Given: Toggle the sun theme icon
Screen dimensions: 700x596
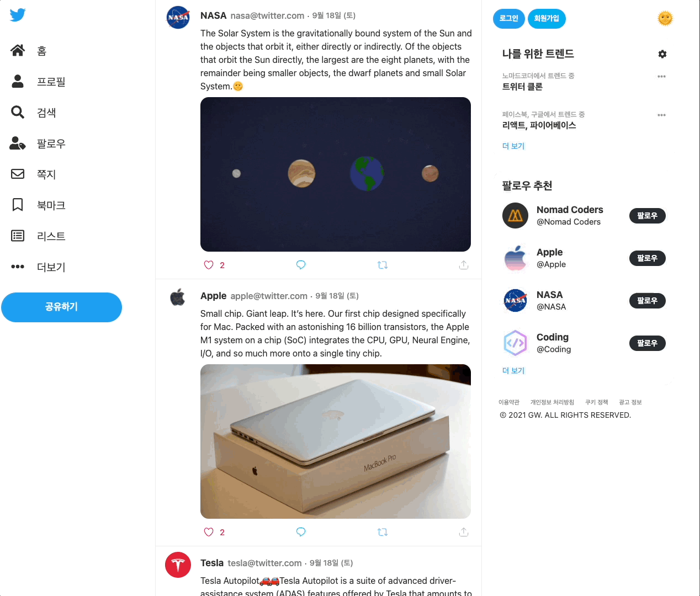Looking at the screenshot, I should coord(665,18).
